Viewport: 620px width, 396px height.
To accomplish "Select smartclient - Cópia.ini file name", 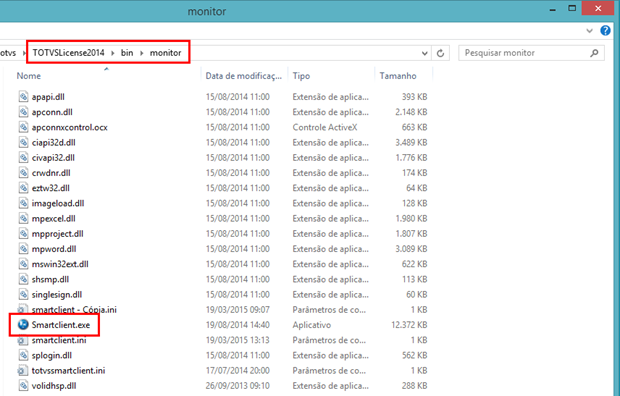I will pyautogui.click(x=74, y=310).
